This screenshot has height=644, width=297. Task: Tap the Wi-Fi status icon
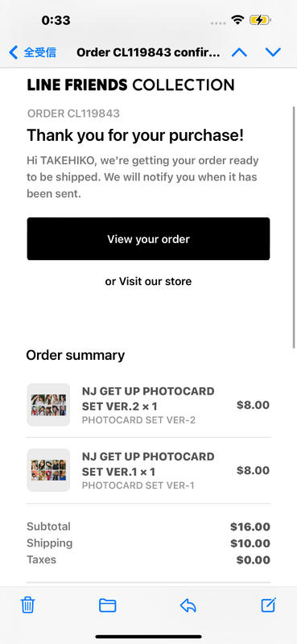(x=237, y=19)
